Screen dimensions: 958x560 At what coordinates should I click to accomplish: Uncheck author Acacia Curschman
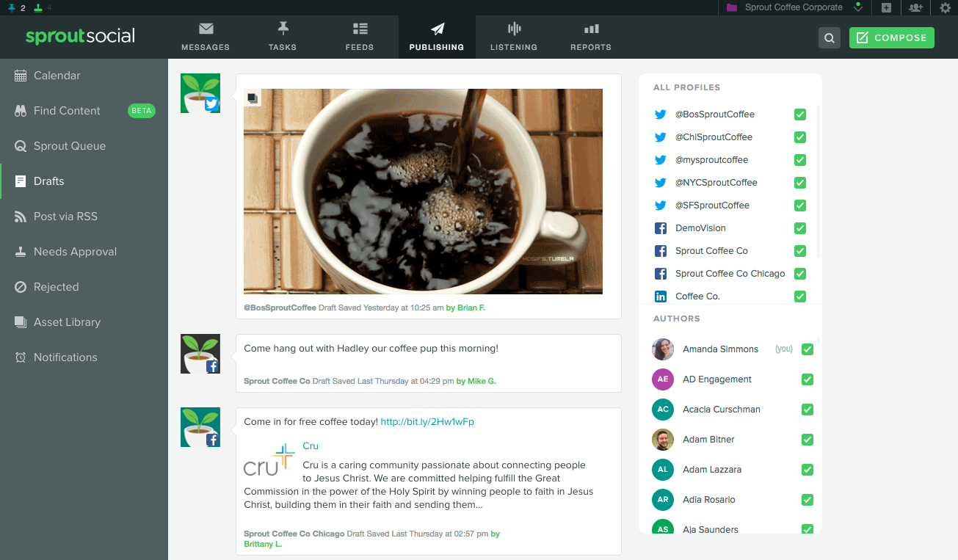coord(808,410)
